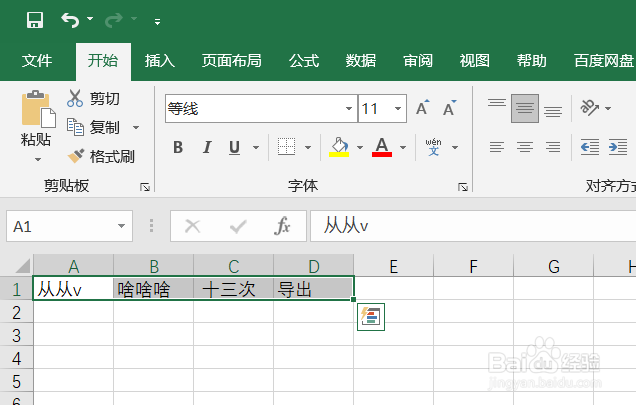
Task: Expand text orientation dropdown arrow
Action: (608, 108)
